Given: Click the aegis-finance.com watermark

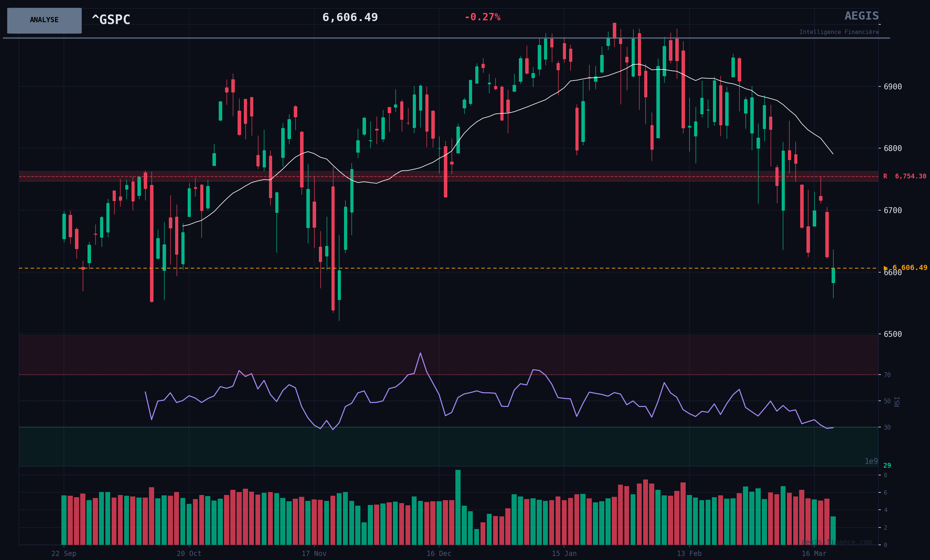Looking at the screenshot, I should pos(836,542).
